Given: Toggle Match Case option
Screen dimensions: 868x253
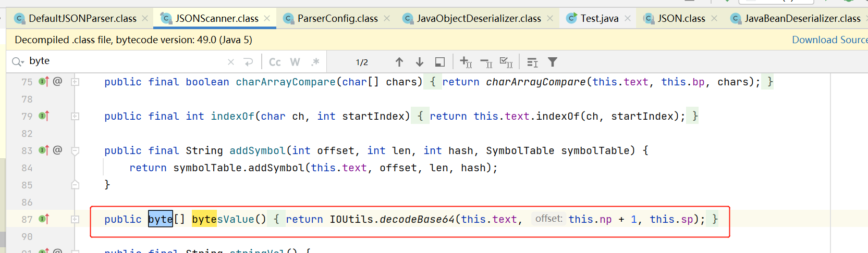Looking at the screenshot, I should coord(275,62).
